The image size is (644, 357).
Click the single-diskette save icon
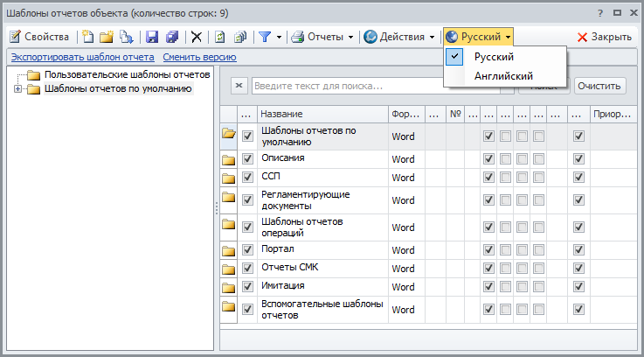(x=152, y=37)
